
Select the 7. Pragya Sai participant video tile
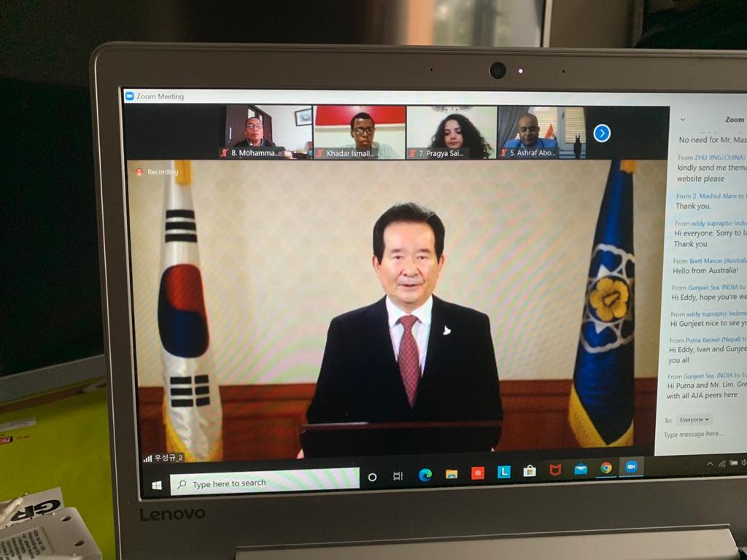point(452,133)
